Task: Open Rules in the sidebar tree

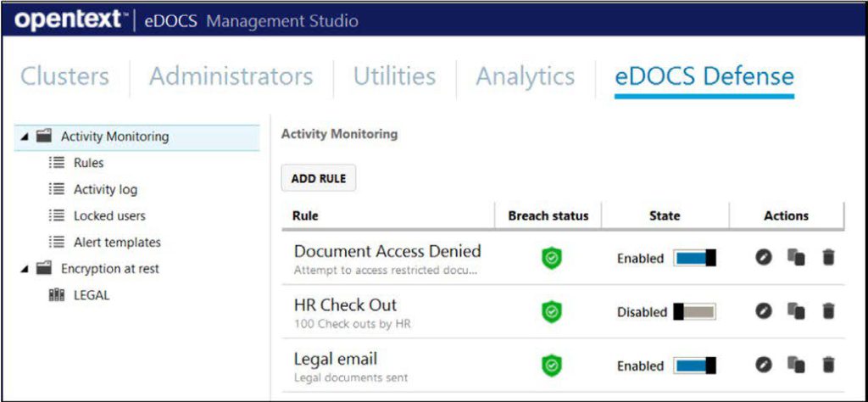Action: pos(88,163)
